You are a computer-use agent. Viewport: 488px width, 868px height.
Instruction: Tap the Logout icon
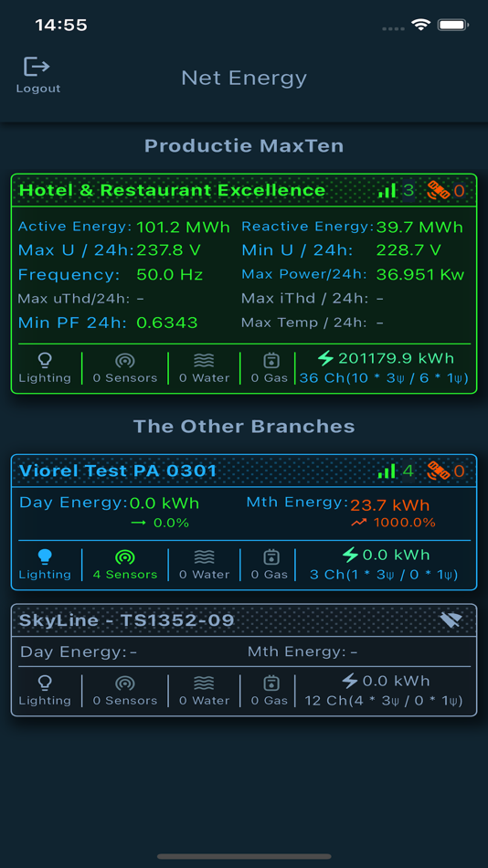[37, 67]
